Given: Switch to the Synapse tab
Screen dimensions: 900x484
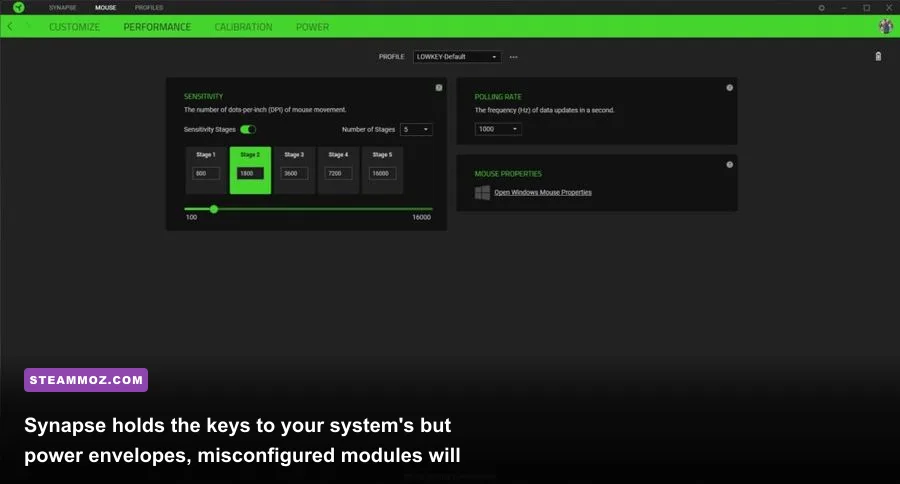Looking at the screenshot, I should point(63,7).
